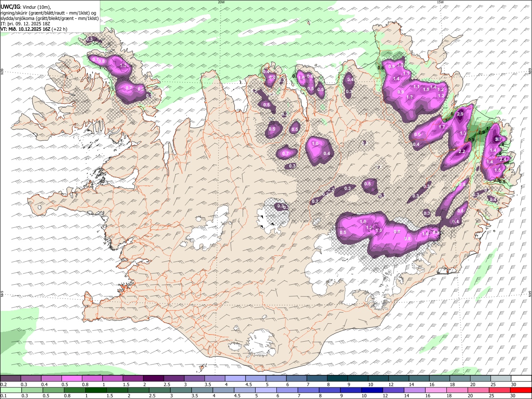
Task: Click the crimson 25 swatch in lower legend row
Action: point(500,390)
